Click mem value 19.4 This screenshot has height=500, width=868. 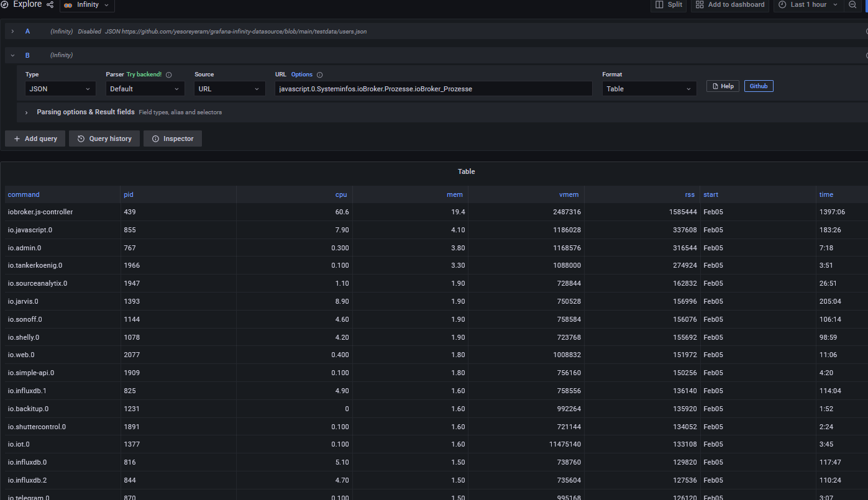[x=459, y=212]
